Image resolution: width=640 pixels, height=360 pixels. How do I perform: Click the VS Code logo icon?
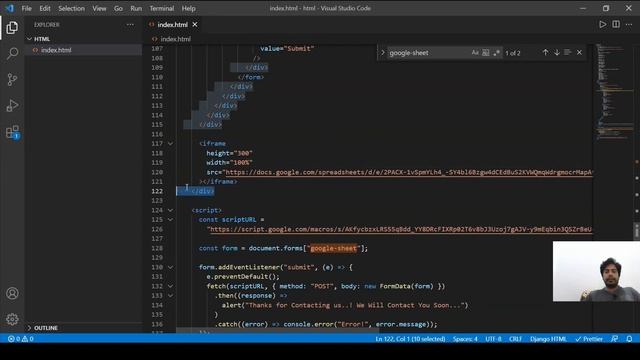tap(9, 8)
